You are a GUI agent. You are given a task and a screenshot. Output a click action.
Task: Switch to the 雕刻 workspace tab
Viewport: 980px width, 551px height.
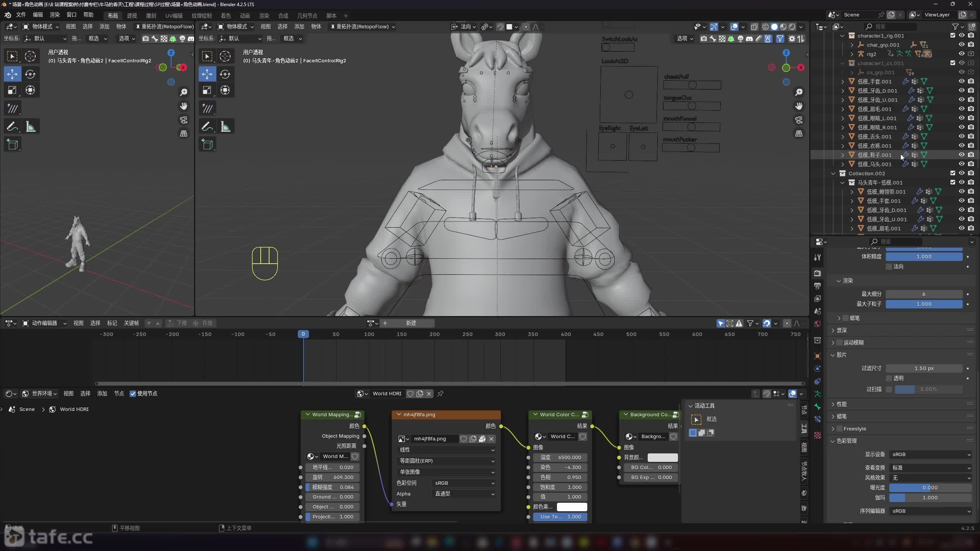151,16
